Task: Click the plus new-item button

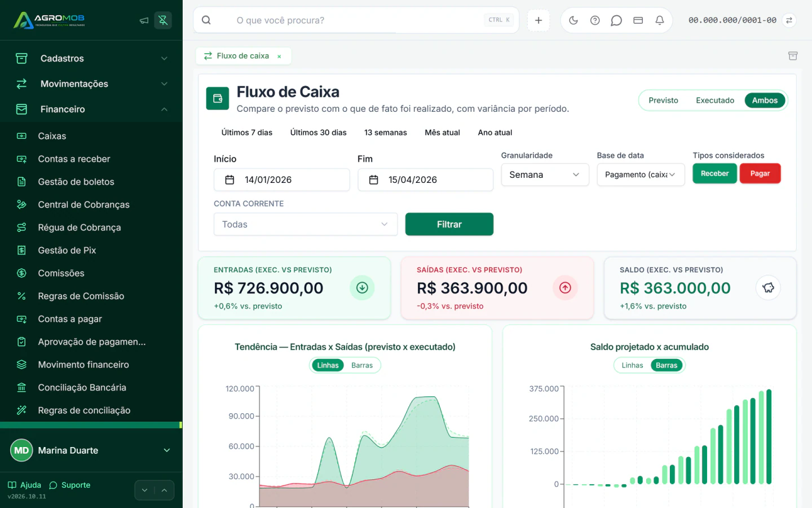Action: pyautogui.click(x=539, y=20)
